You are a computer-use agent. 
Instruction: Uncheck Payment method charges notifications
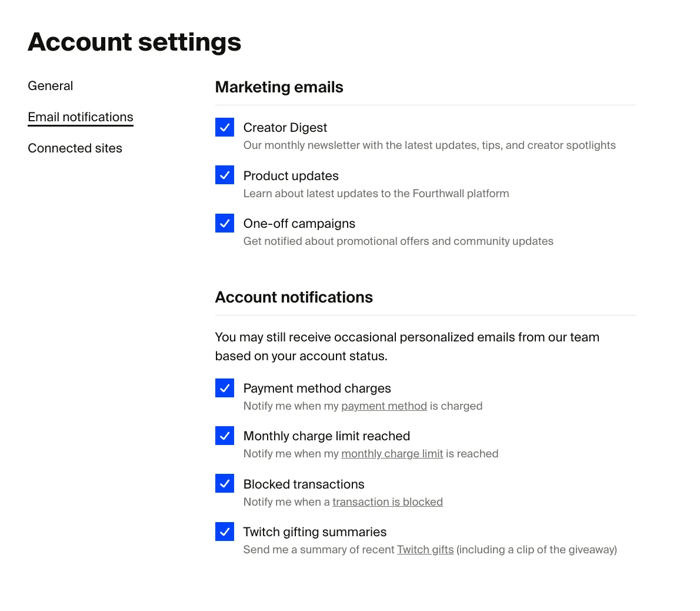pos(224,388)
